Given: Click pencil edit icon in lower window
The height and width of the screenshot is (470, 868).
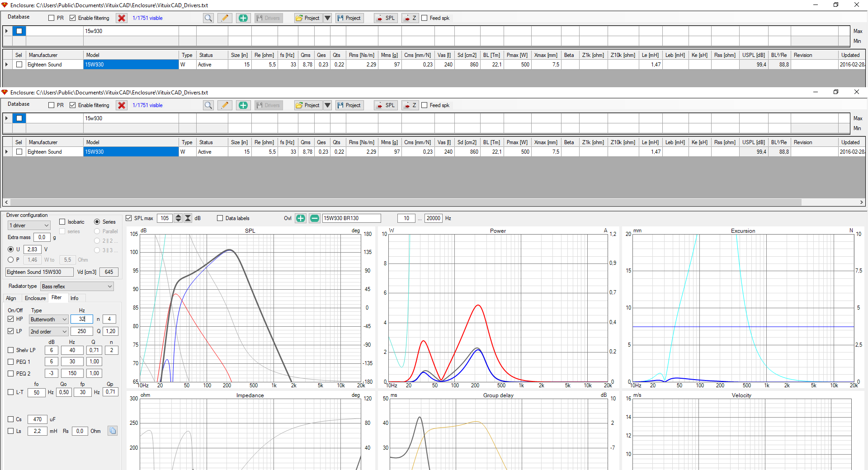Looking at the screenshot, I should [x=225, y=105].
